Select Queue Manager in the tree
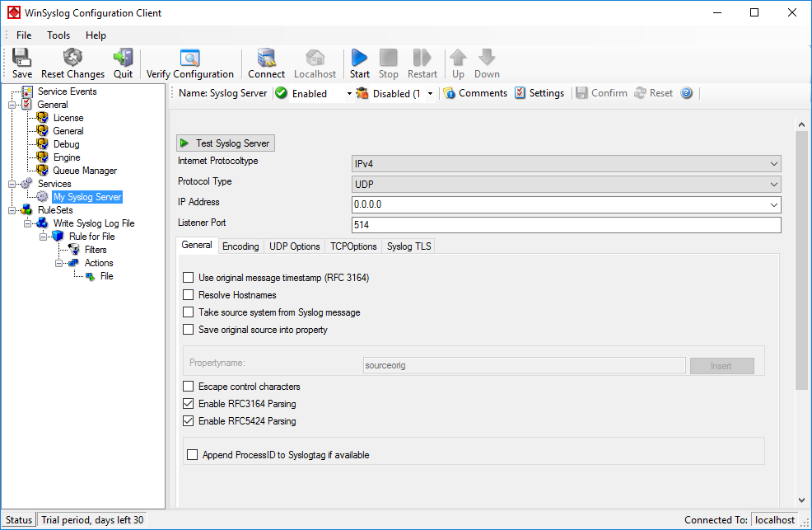Image resolution: width=812 pixels, height=530 pixels. [84, 171]
